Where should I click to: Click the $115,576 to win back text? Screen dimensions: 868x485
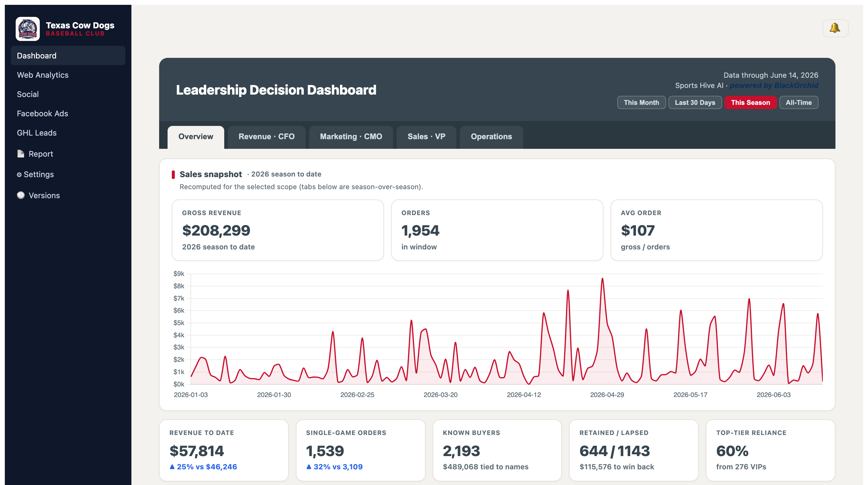click(x=617, y=467)
